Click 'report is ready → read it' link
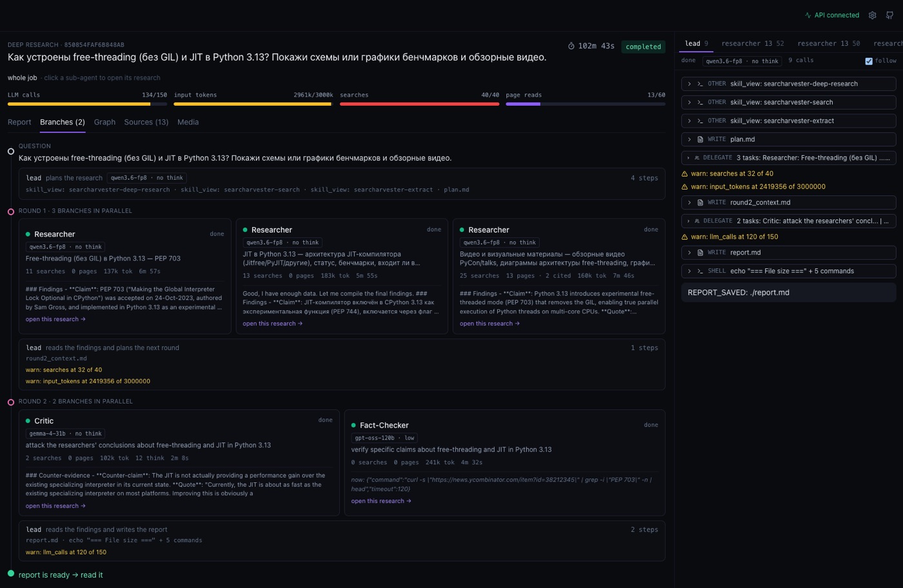The image size is (903, 588). pyautogui.click(x=61, y=574)
